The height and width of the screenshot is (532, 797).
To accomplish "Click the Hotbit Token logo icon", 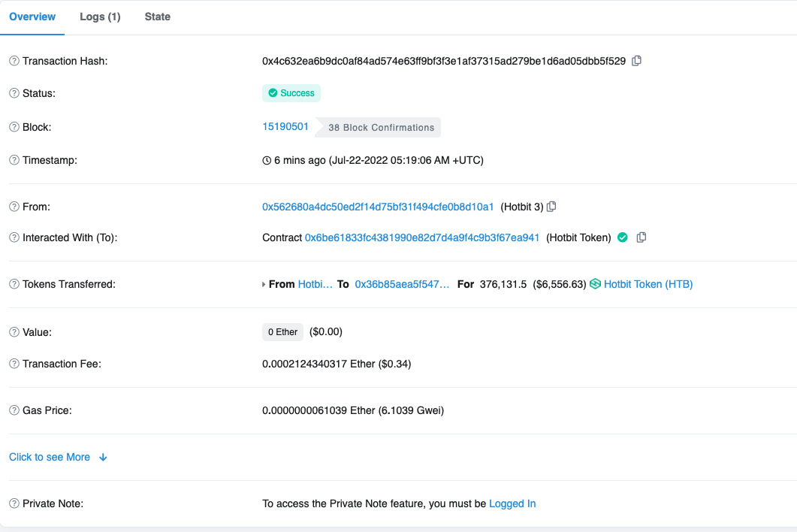I will 596,284.
